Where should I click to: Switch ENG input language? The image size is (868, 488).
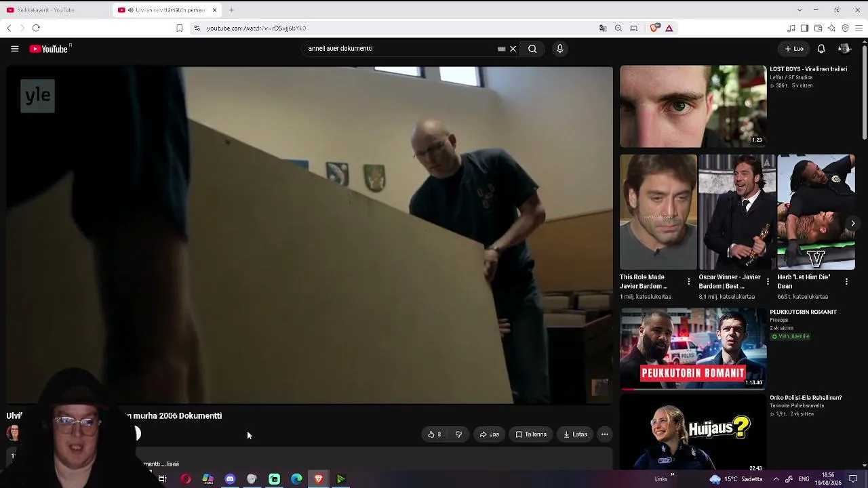pyautogui.click(x=804, y=479)
